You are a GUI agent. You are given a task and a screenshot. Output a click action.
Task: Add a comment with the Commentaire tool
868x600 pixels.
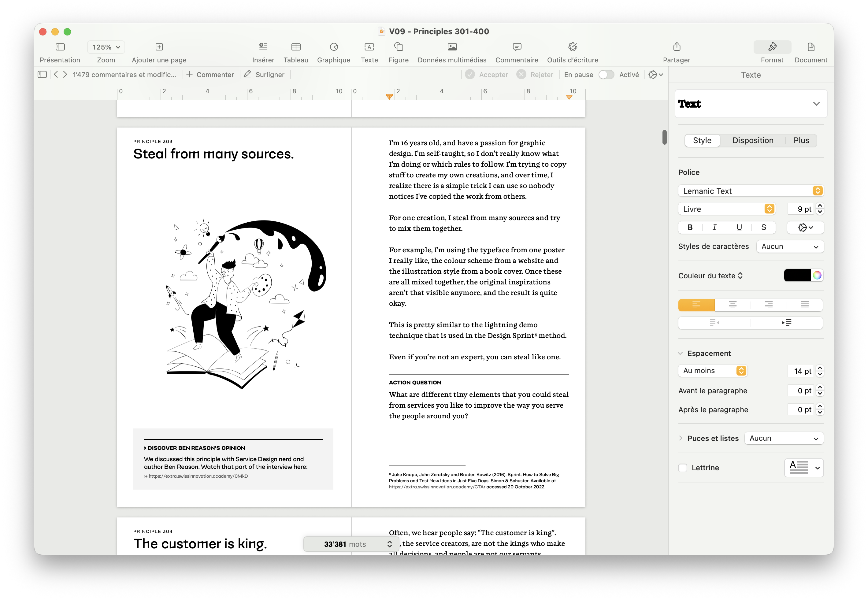click(x=517, y=51)
